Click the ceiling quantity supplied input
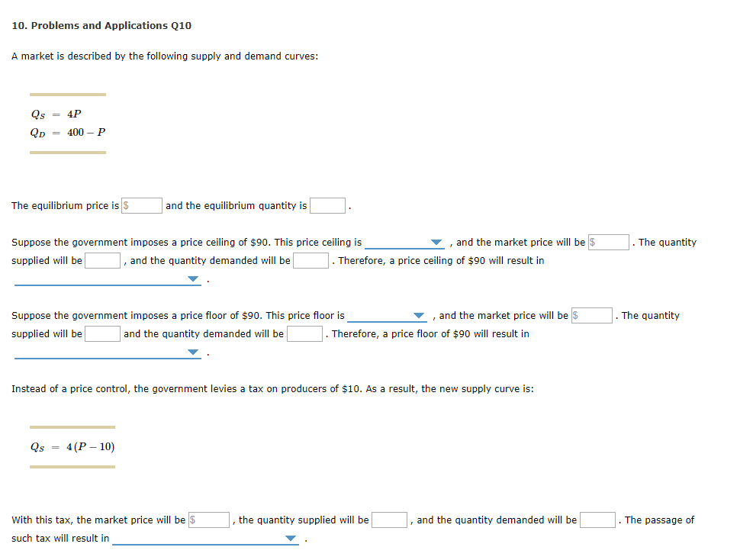The height and width of the screenshot is (560, 753). click(102, 260)
